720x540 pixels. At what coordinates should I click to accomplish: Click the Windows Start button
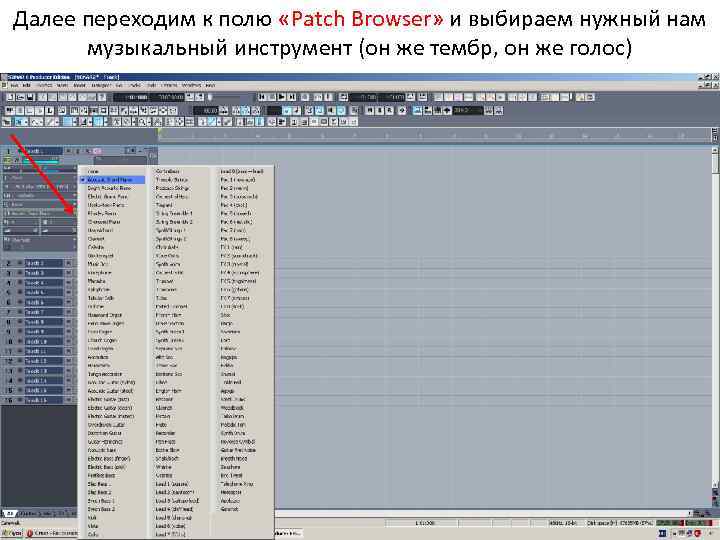12,534
